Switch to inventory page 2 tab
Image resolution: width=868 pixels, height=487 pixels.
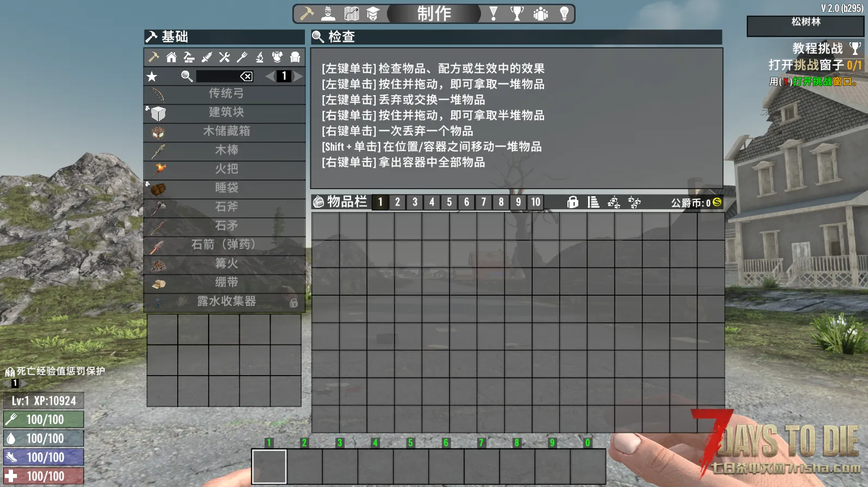[x=398, y=202]
